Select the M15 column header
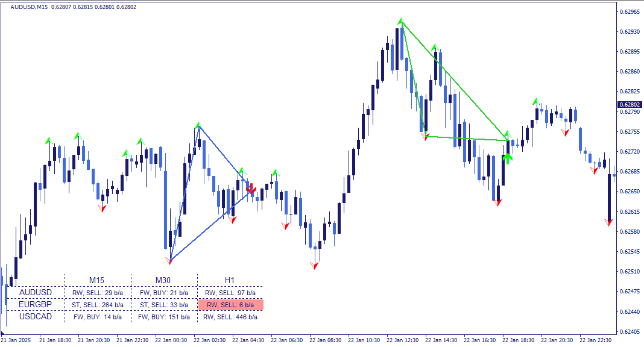Viewport: 644px width, 347px height. pos(97,280)
